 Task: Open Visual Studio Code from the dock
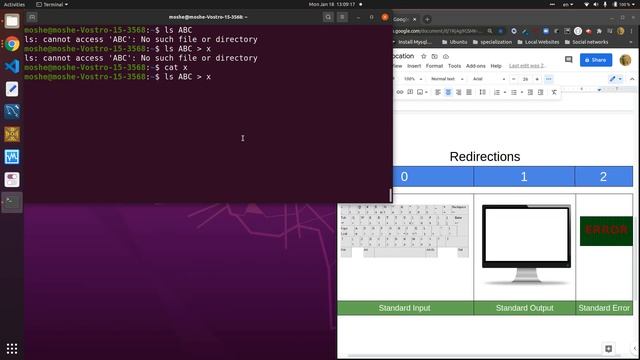click(12, 66)
